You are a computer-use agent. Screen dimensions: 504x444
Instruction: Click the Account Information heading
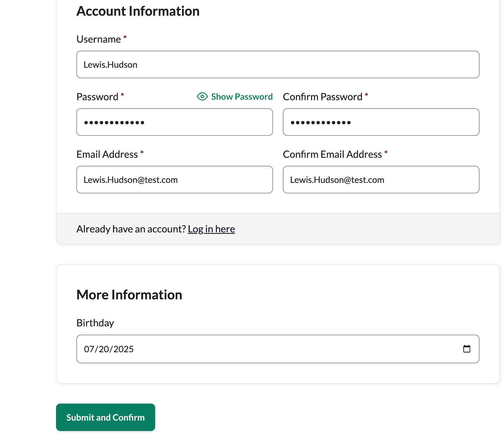click(138, 11)
